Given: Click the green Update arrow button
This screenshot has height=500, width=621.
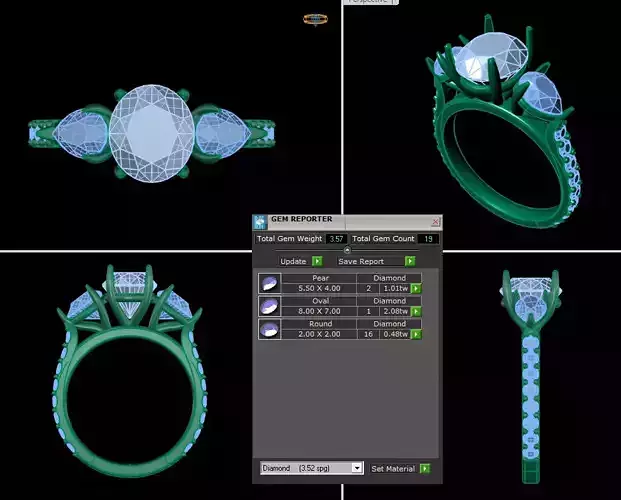Looking at the screenshot, I should pos(317,261).
